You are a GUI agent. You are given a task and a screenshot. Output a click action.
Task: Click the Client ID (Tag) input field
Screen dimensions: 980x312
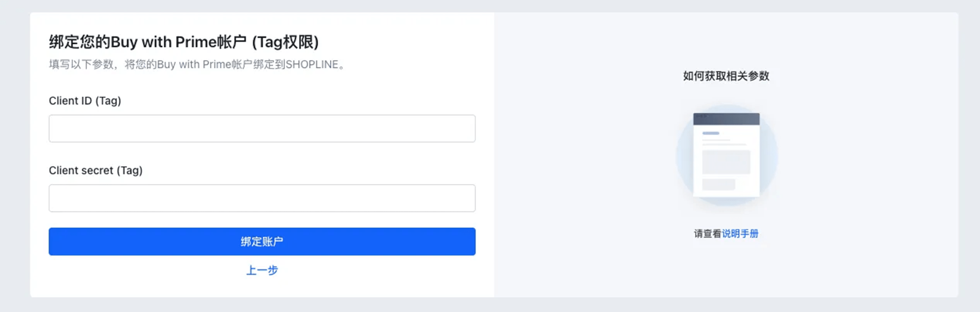262,128
